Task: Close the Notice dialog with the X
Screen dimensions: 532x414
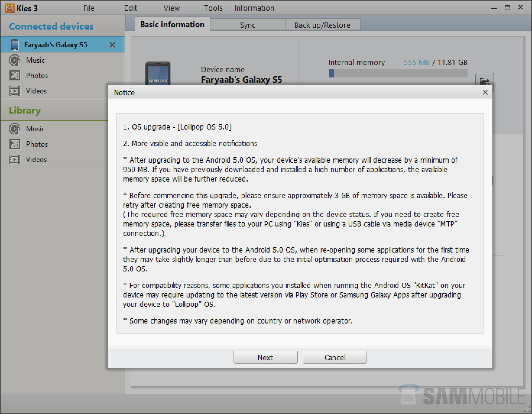Action: 485,92
